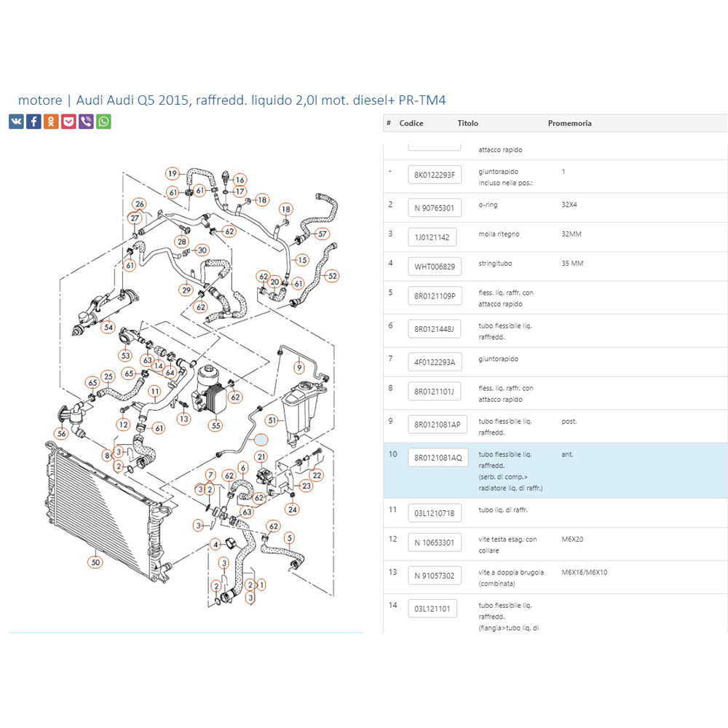Click callout 30 on the diagram
This screenshot has width=728, height=728.
tap(202, 250)
